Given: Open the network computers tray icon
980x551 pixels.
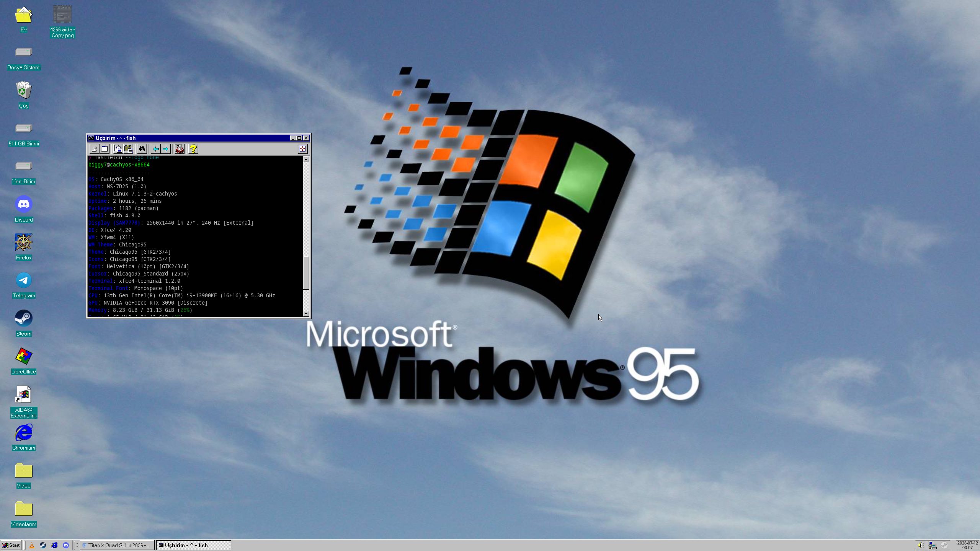Looking at the screenshot, I should pos(933,545).
